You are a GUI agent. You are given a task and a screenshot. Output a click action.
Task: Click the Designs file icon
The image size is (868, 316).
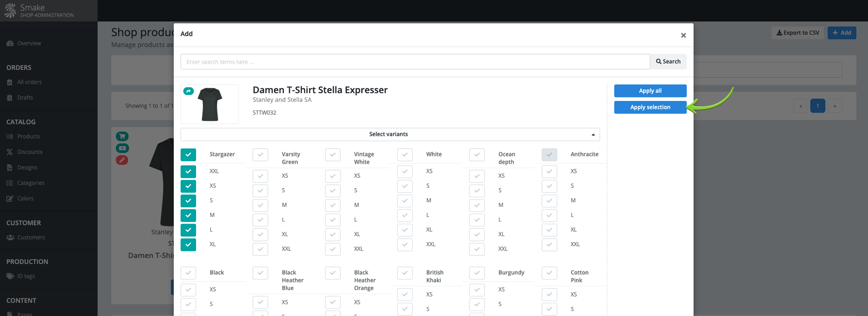point(10,167)
